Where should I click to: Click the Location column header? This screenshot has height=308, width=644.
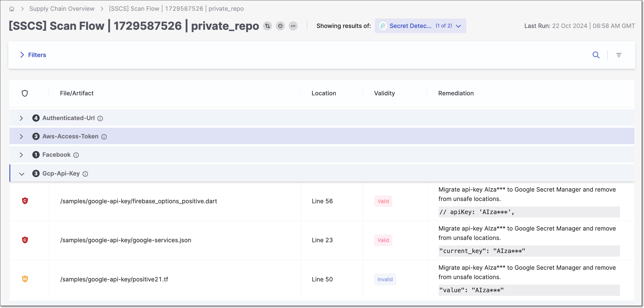pyautogui.click(x=324, y=93)
